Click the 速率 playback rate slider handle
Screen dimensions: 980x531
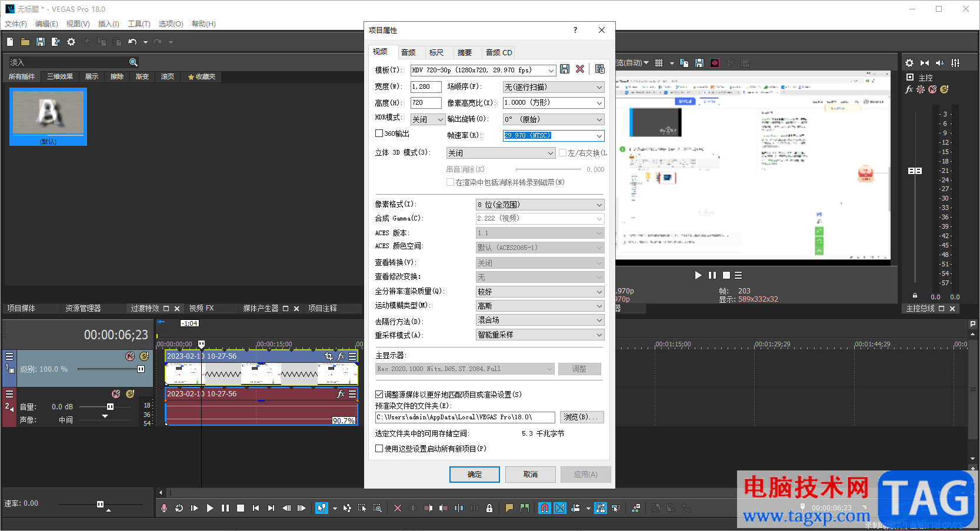point(100,504)
